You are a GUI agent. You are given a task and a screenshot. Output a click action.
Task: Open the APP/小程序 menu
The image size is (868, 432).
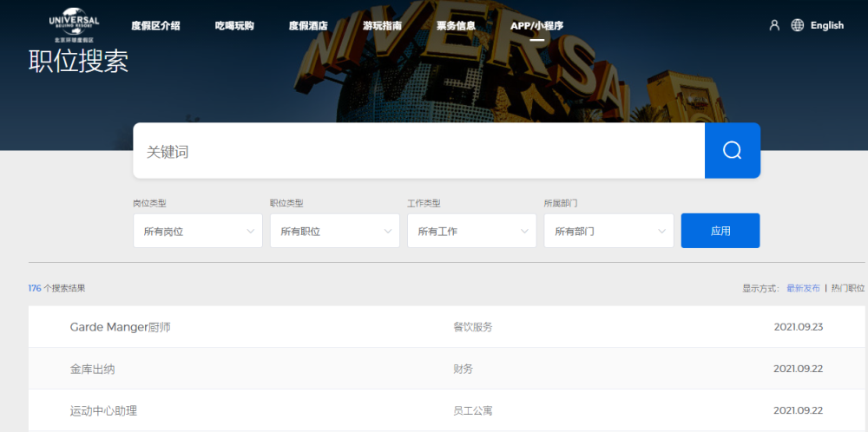tap(537, 25)
